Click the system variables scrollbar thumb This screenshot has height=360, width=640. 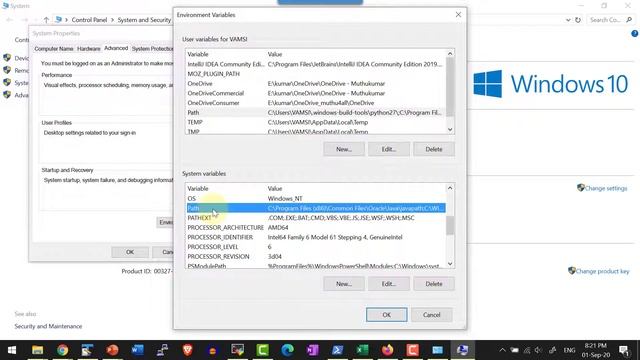(450, 225)
